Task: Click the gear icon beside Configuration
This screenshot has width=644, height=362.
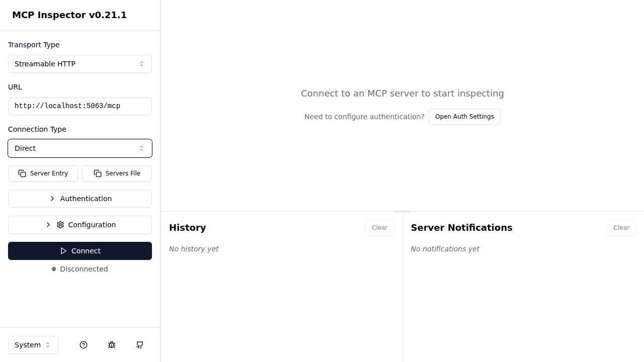Action: (60, 225)
